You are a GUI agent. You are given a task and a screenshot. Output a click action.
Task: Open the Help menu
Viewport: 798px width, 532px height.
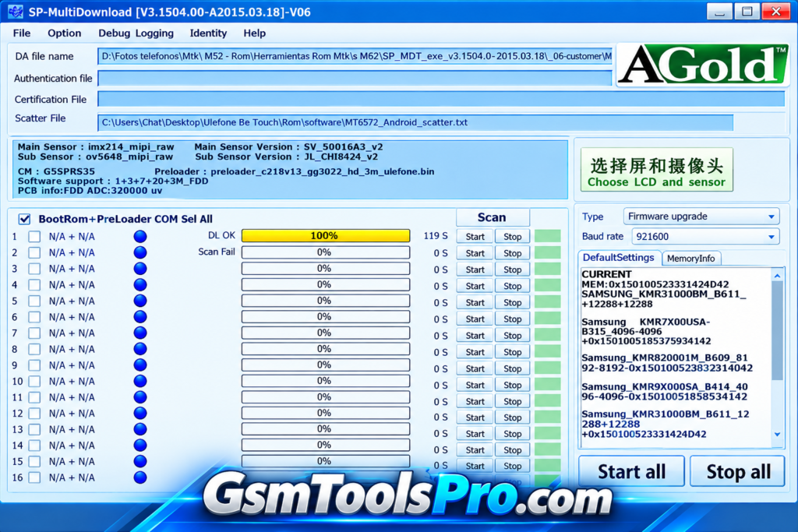pyautogui.click(x=255, y=33)
